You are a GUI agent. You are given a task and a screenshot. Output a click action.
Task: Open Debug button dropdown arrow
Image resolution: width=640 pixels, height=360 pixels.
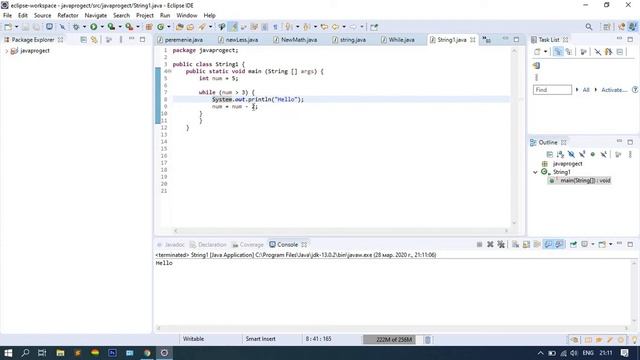84,27
